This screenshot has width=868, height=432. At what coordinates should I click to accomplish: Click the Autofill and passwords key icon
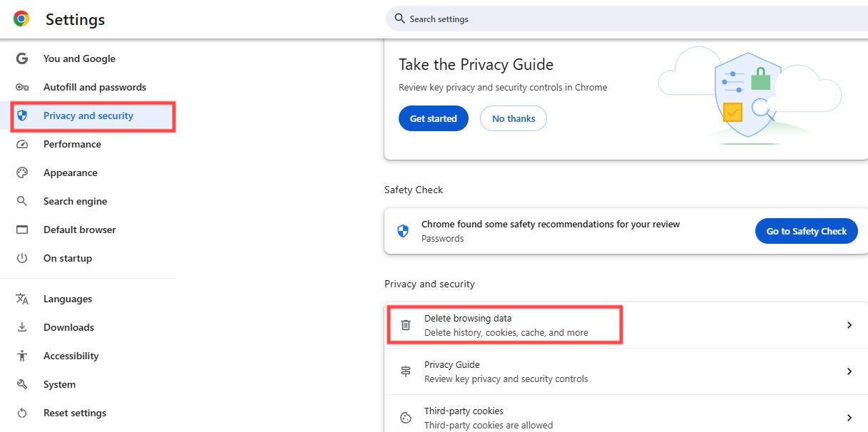coord(21,87)
